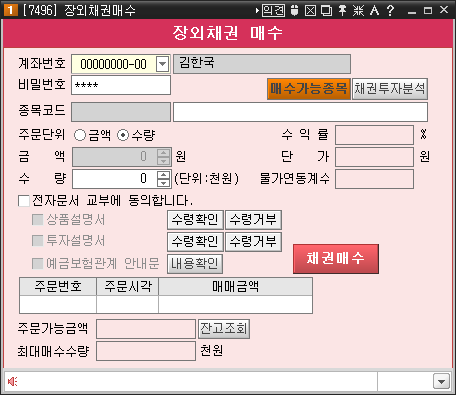The width and height of the screenshot is (456, 395).
Task: Focus the 비밀번호 password field
Action: (x=121, y=85)
